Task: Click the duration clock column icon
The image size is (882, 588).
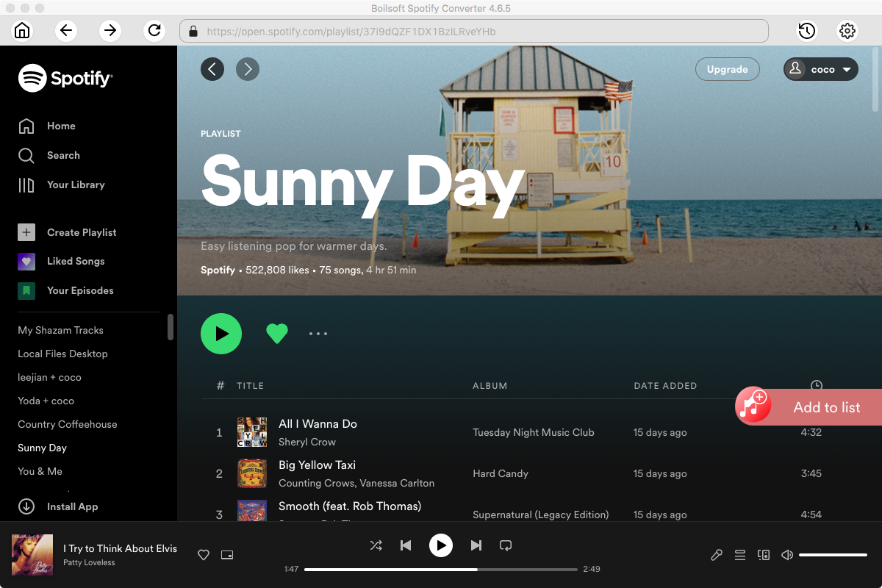Action: (x=817, y=385)
